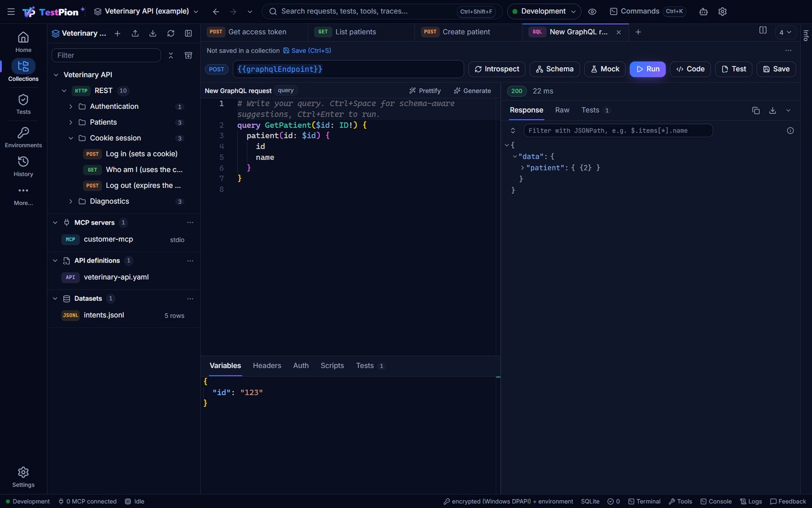Open Console in the status bar
This screenshot has height=508, width=812.
[716, 501]
